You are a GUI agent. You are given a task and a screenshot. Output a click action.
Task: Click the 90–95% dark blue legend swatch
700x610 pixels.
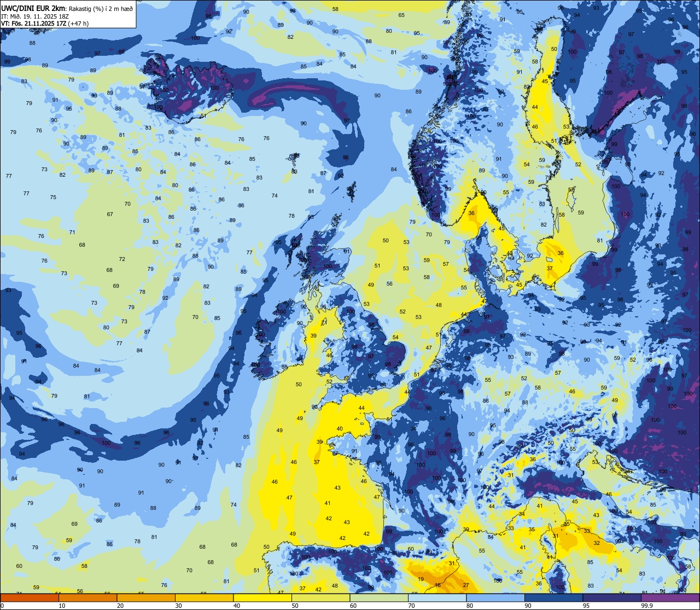[x=553, y=598]
